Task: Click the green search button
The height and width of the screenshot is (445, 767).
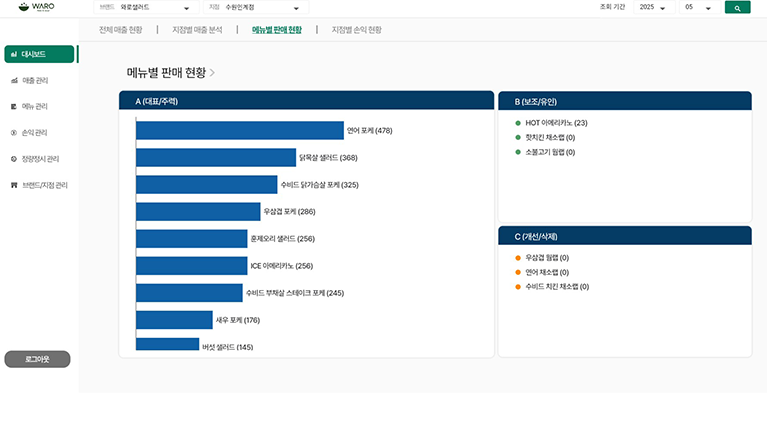Action: point(737,7)
